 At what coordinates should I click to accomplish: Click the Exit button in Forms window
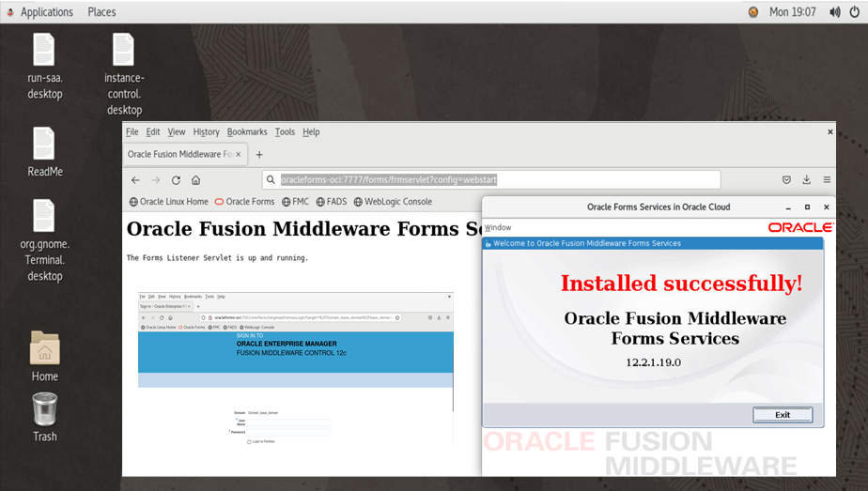coord(783,415)
